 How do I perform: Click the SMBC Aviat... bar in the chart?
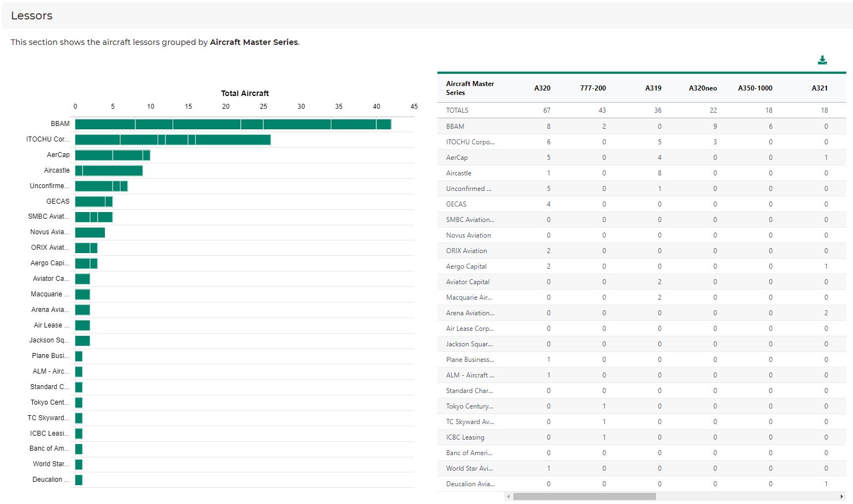point(94,217)
